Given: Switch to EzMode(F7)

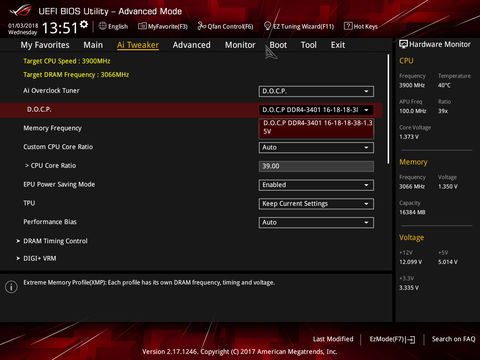Looking at the screenshot, I should point(392,339).
